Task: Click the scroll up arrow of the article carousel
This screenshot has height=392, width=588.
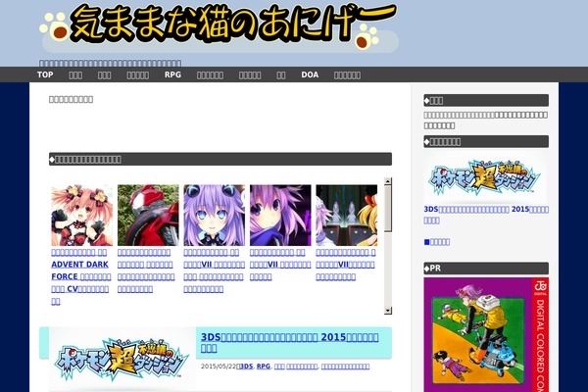Action: [388, 181]
